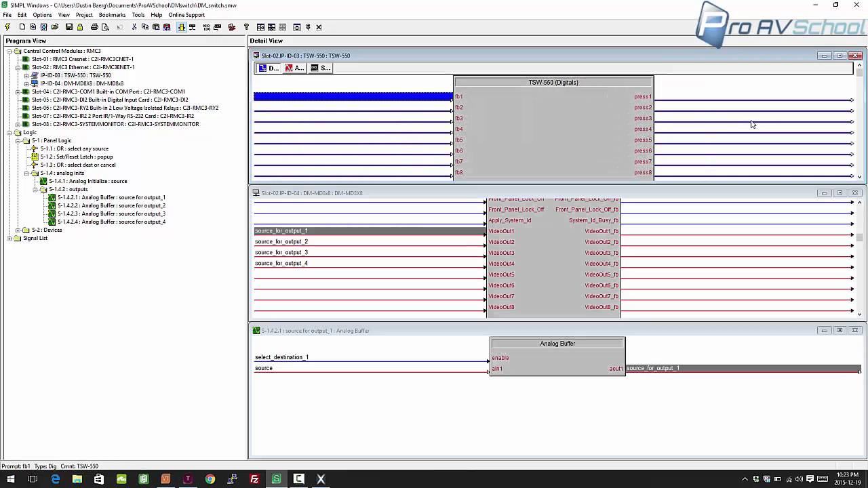This screenshot has height=488, width=868.
Task: Open the Online Support menu
Action: (186, 15)
